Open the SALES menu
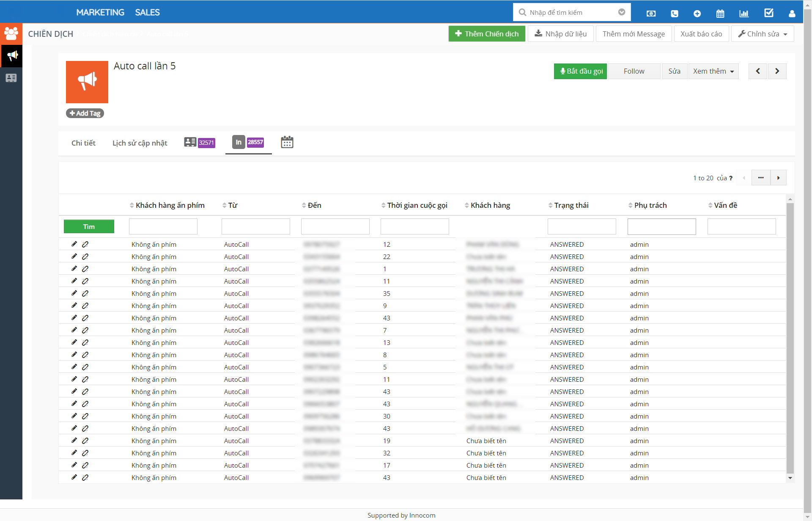The height and width of the screenshot is (521, 812). tap(147, 12)
